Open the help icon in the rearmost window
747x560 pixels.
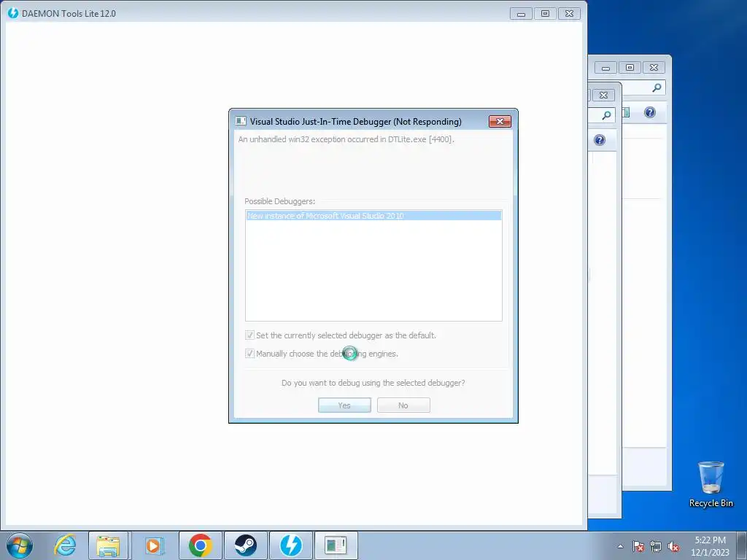point(650,112)
